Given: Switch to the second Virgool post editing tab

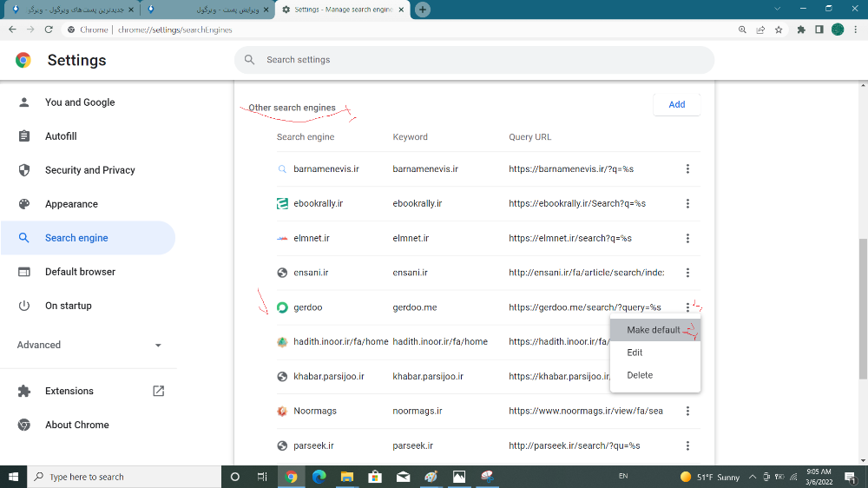Looking at the screenshot, I should (x=207, y=10).
